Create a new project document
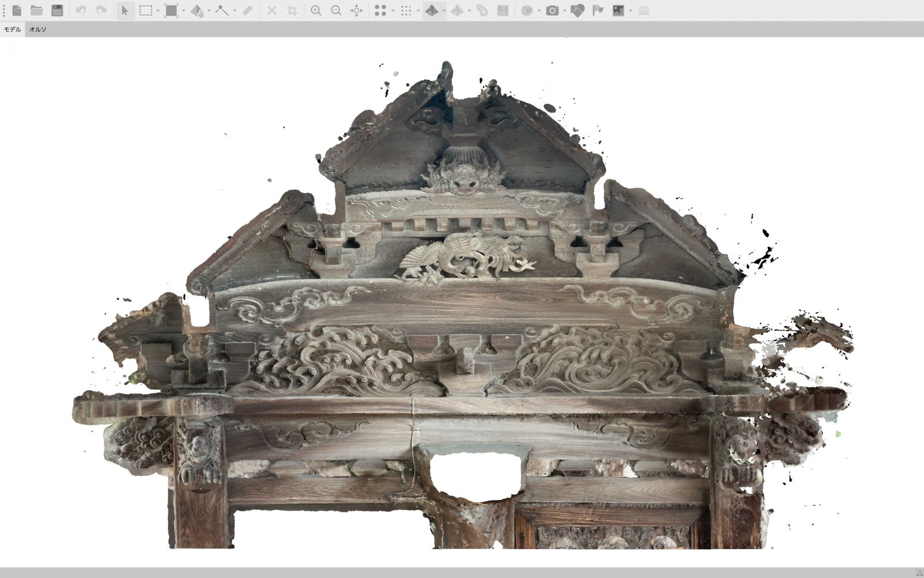Screen dimensions: 924x578 17,10
